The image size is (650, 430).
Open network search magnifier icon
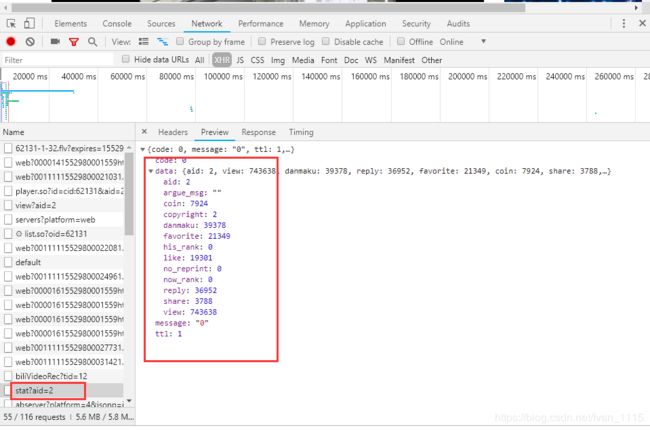click(92, 42)
